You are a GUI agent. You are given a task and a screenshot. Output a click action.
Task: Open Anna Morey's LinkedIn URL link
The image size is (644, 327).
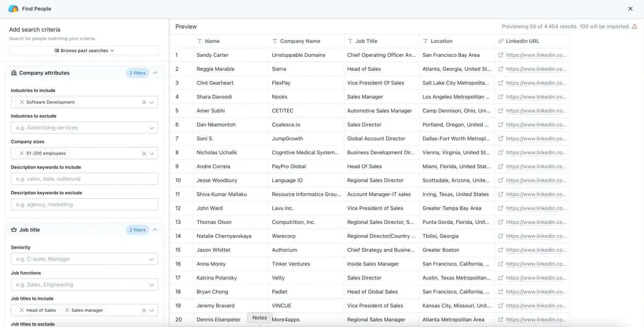tap(536, 264)
